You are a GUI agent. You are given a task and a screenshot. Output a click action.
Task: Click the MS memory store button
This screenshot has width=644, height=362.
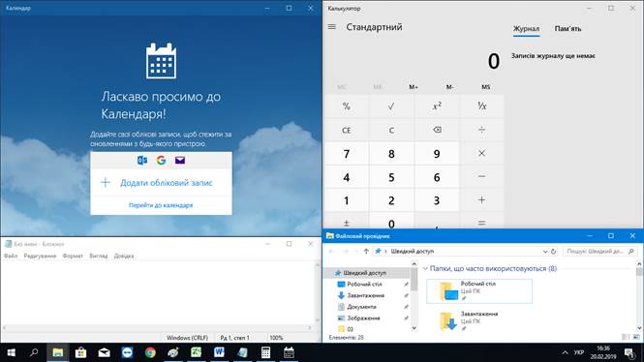[x=485, y=87]
